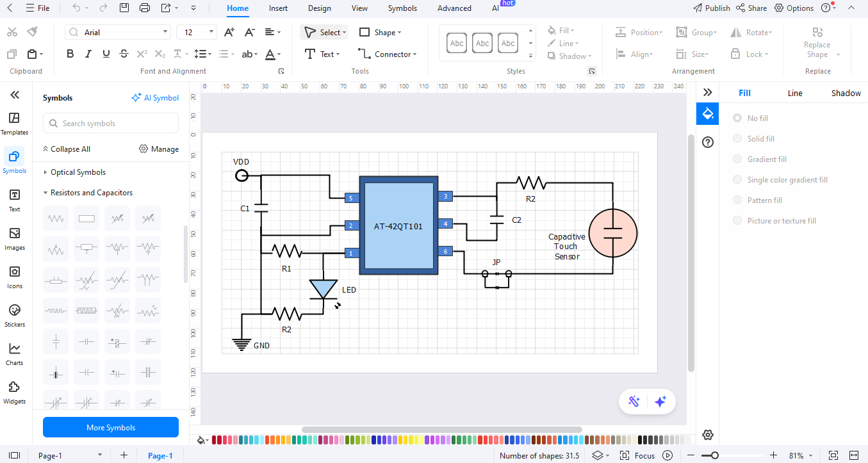This screenshot has height=463, width=868.
Task: Click the Publish button
Action: pyautogui.click(x=712, y=8)
